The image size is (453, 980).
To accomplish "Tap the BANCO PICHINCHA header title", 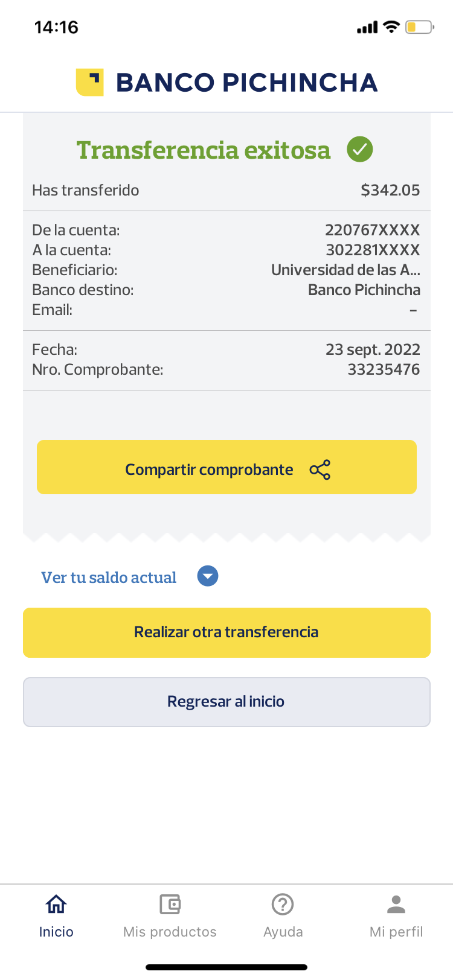I will pos(246,83).
